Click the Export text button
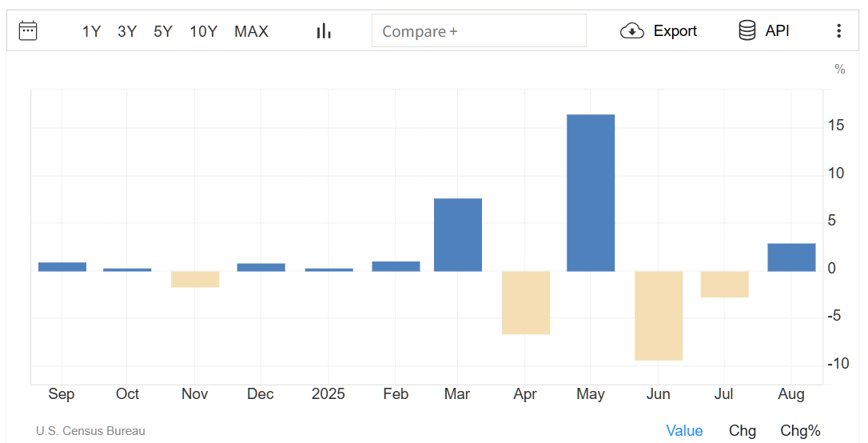868x443 pixels. pyautogui.click(x=675, y=31)
